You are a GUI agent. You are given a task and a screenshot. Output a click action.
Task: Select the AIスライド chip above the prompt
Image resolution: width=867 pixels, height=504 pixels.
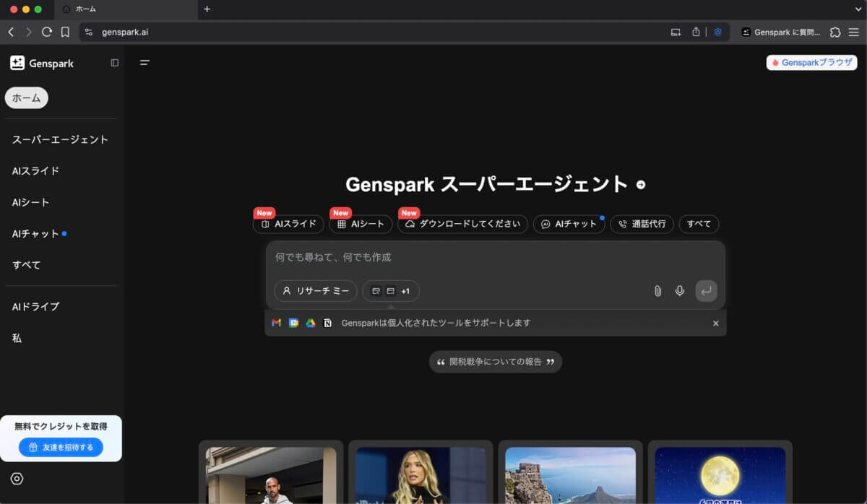[x=288, y=224]
